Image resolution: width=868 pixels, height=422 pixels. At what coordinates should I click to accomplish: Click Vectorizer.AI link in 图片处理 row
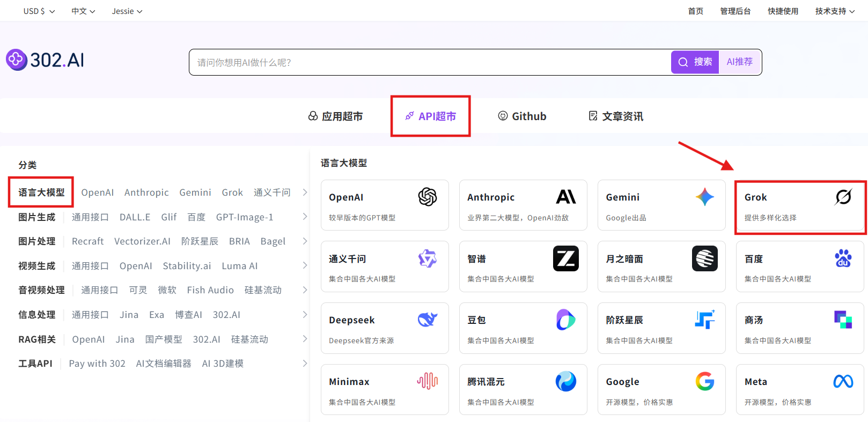pos(142,241)
